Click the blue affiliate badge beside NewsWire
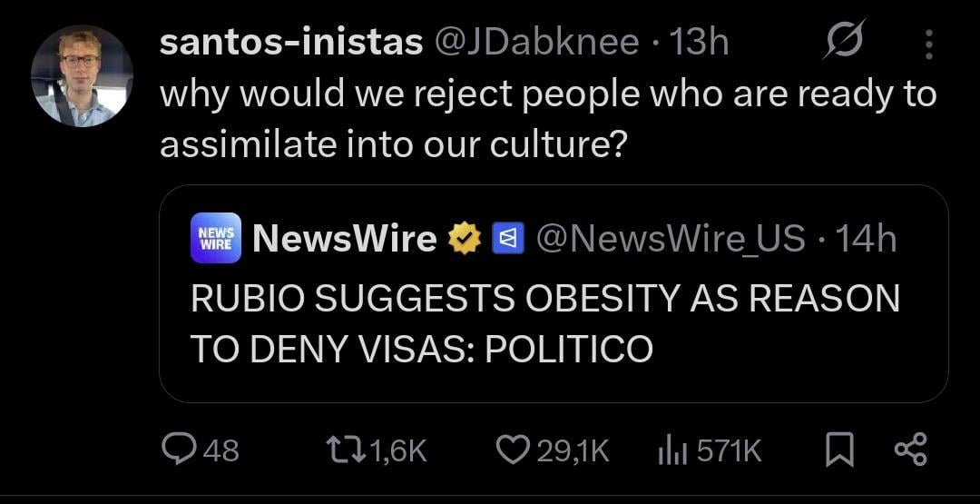Screen dimensions: 980x504 click(x=505, y=239)
